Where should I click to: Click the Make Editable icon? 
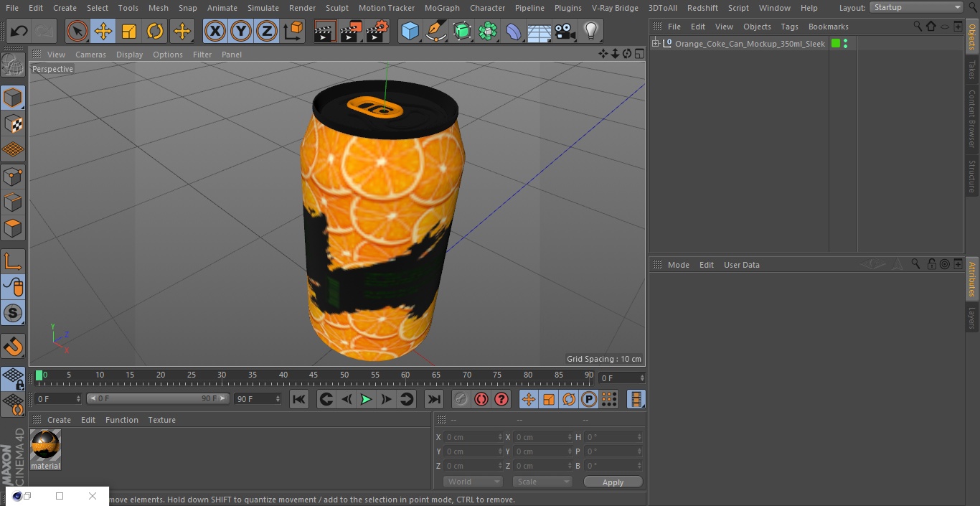click(x=13, y=65)
